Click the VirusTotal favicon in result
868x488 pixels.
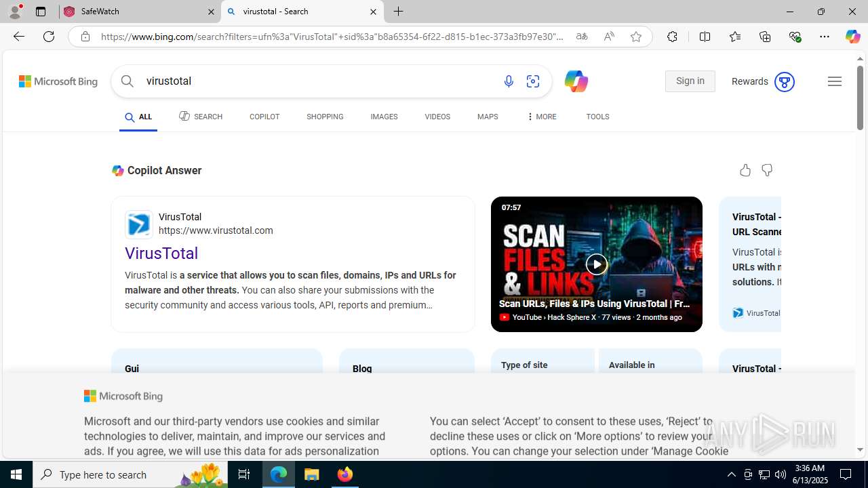click(x=139, y=224)
